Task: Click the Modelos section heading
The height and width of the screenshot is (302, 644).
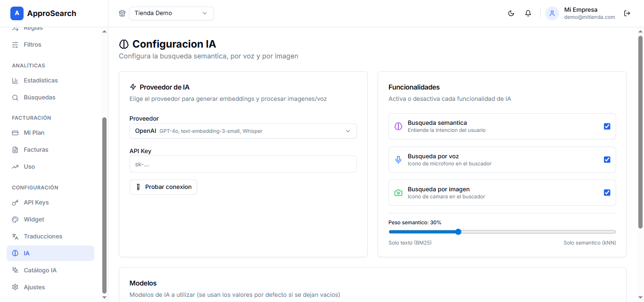Action: [143, 283]
